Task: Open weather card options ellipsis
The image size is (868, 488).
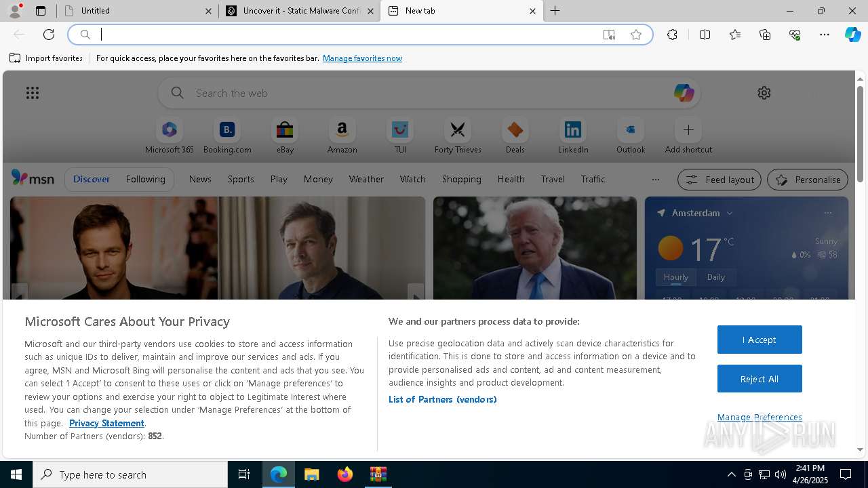Action: point(827,213)
